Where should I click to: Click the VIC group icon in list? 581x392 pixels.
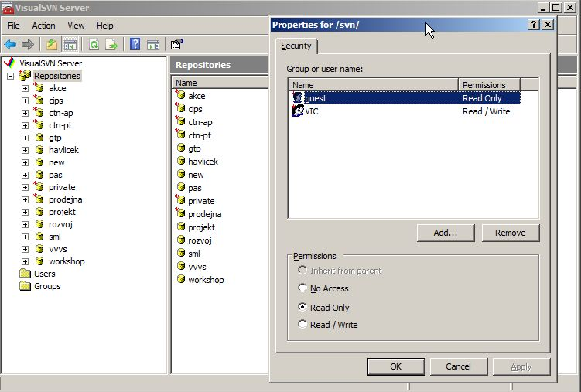tap(298, 111)
